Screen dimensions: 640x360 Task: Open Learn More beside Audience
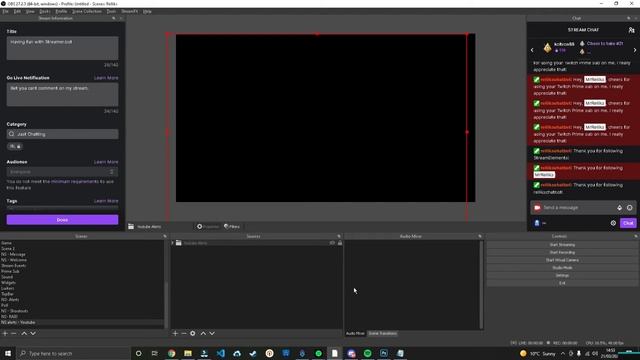(x=106, y=162)
